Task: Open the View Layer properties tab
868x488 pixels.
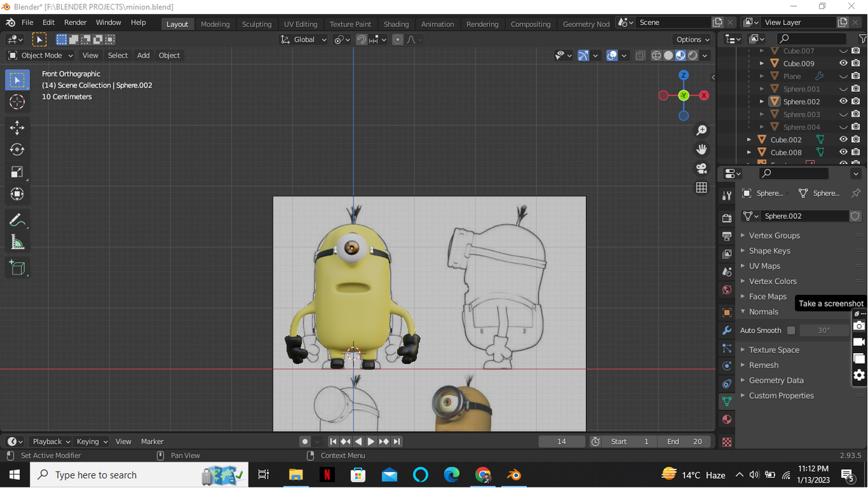Action: tap(727, 254)
